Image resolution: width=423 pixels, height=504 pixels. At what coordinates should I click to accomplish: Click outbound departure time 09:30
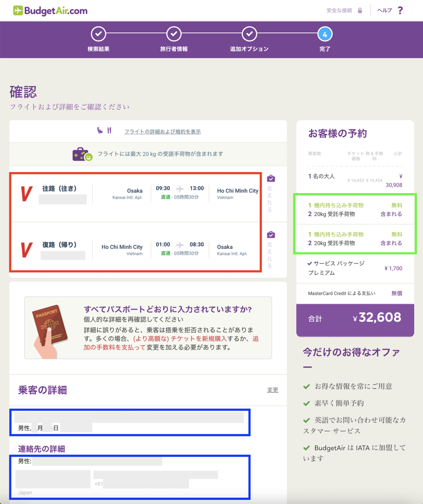tap(163, 188)
